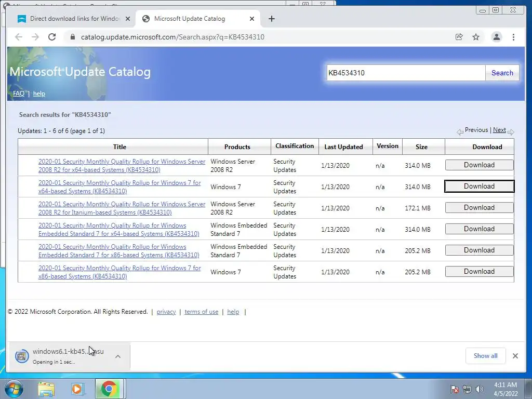Screen dimensions: 532x399
Task: Sort by Last Updated column header
Action: click(343, 147)
